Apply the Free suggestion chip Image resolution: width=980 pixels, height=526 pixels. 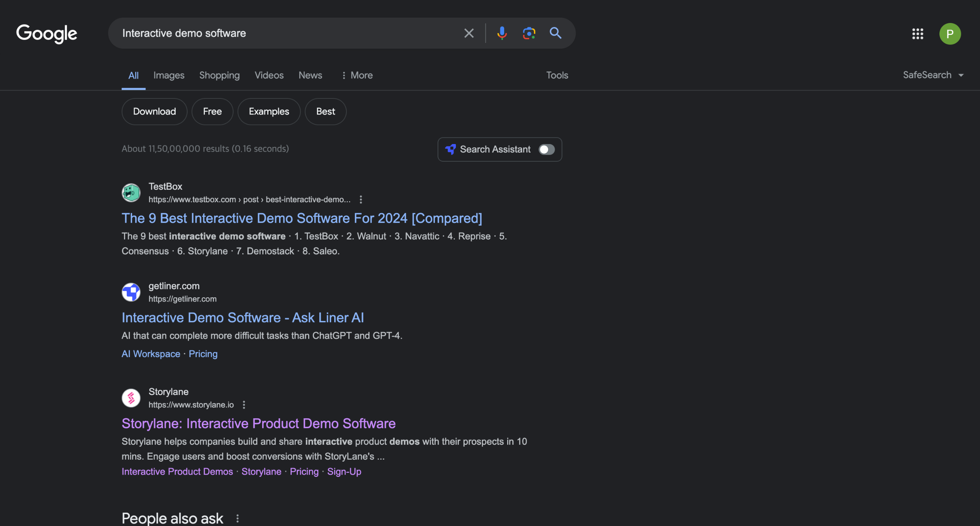(212, 111)
